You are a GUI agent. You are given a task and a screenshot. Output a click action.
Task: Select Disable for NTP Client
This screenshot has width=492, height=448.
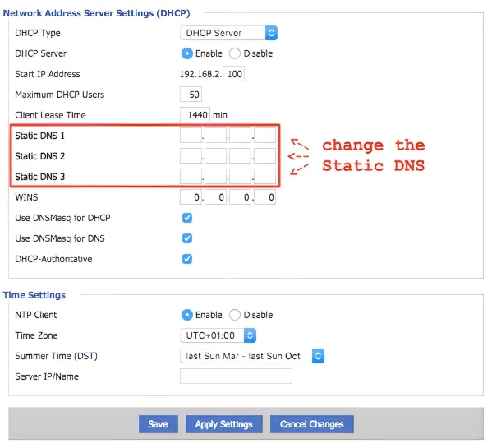point(235,315)
